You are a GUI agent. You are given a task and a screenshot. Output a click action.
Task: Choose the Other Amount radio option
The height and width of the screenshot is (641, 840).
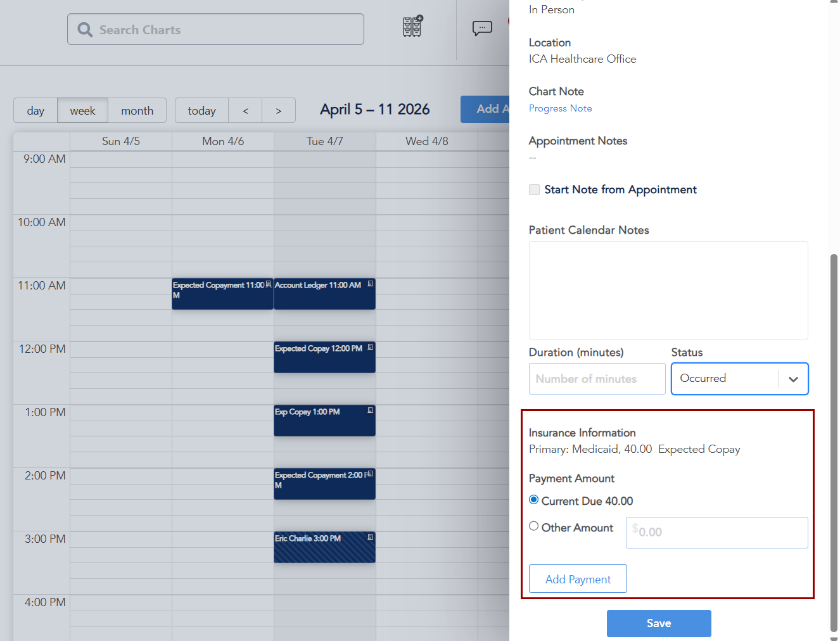[x=534, y=526]
